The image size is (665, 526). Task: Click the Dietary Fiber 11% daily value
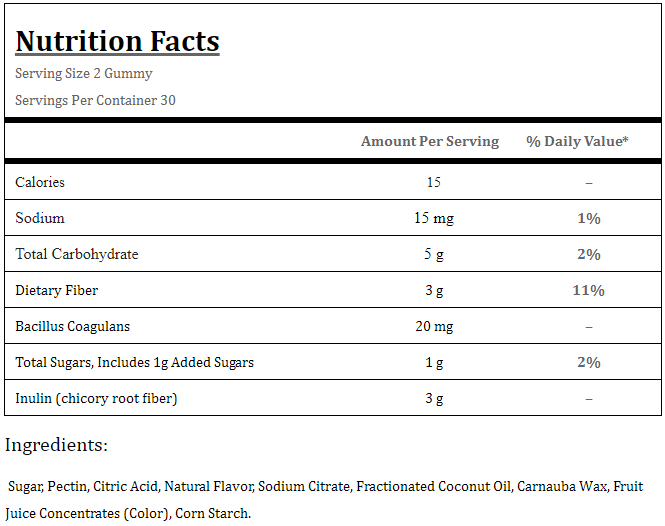(588, 291)
